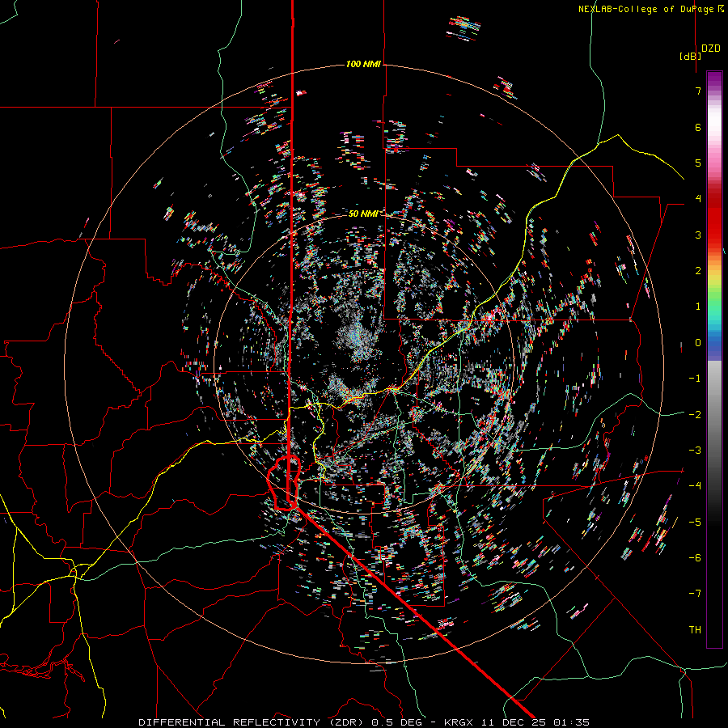Click the 5 value on the color scale
Screen dimensions: 728x728
tap(698, 163)
